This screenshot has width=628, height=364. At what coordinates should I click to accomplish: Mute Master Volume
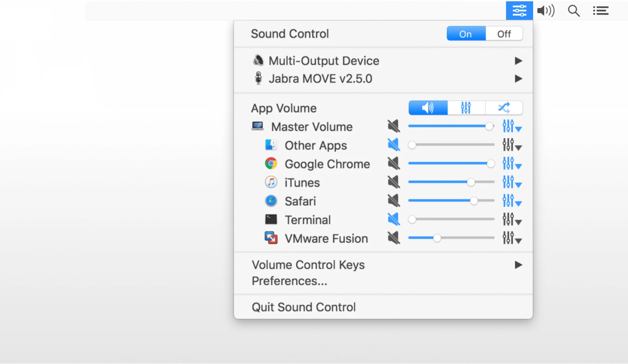tap(394, 126)
